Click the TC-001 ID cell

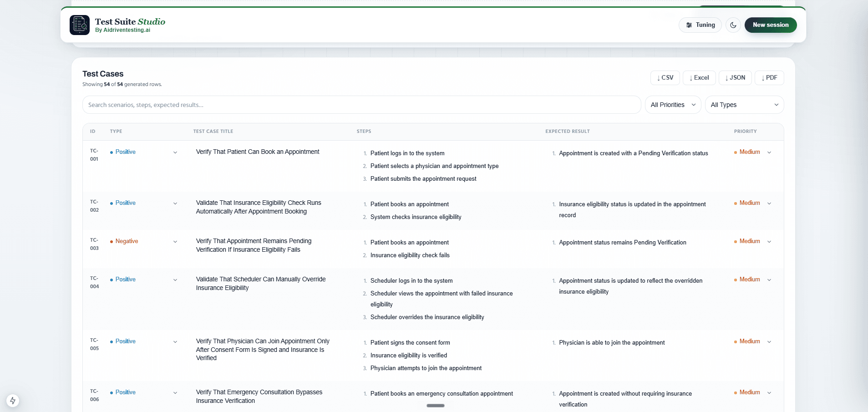point(94,155)
